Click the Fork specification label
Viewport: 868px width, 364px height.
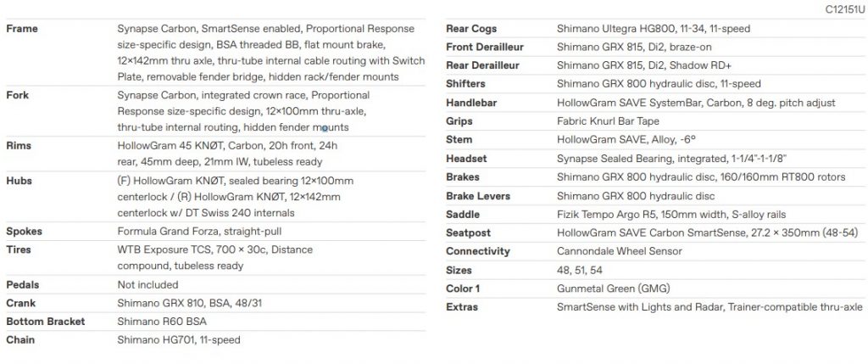(x=18, y=95)
